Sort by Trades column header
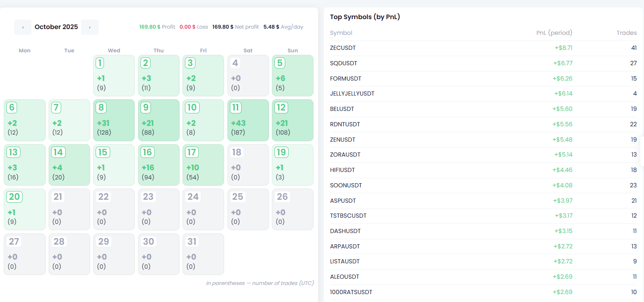Image resolution: width=644 pixels, height=302 pixels. click(626, 33)
